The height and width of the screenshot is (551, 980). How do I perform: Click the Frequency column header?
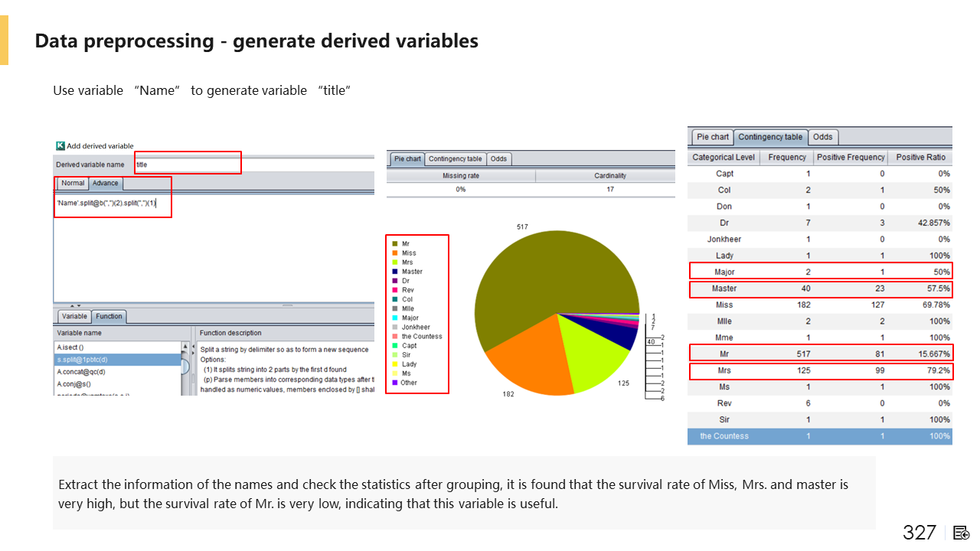[786, 157]
